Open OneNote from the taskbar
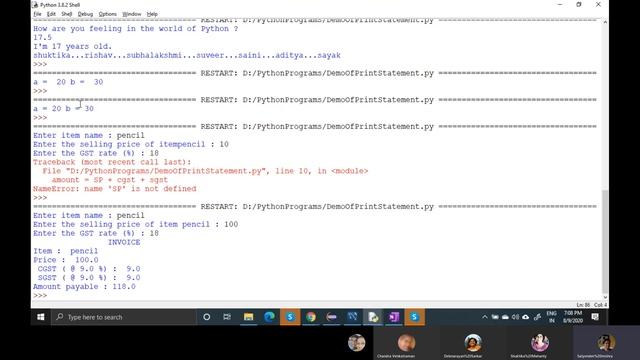The image size is (640, 360). click(x=394, y=317)
